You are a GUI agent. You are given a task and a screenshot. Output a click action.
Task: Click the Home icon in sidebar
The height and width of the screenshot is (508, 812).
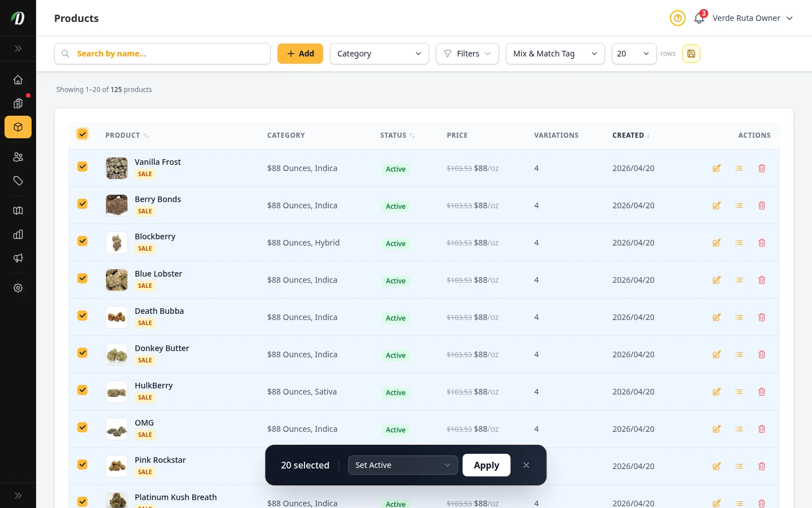coord(18,80)
